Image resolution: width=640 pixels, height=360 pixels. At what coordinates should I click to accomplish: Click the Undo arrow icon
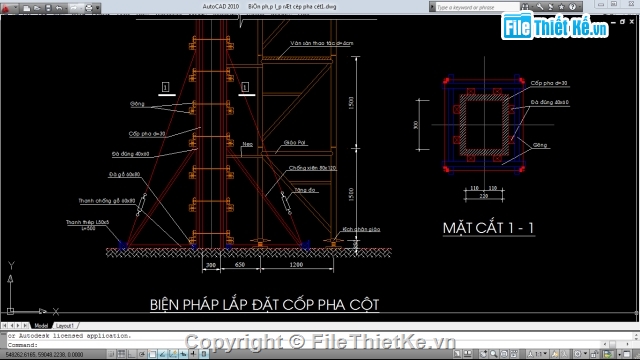click(59, 8)
